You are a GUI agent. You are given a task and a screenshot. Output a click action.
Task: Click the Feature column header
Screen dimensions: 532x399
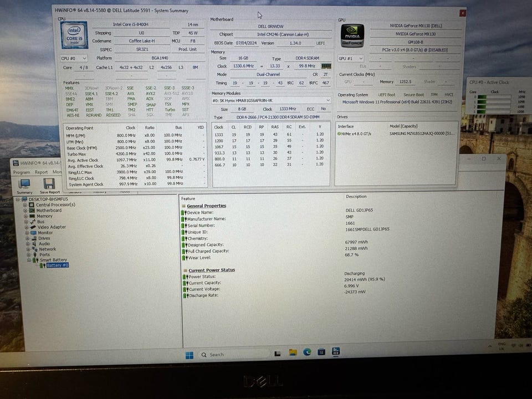[x=188, y=199]
